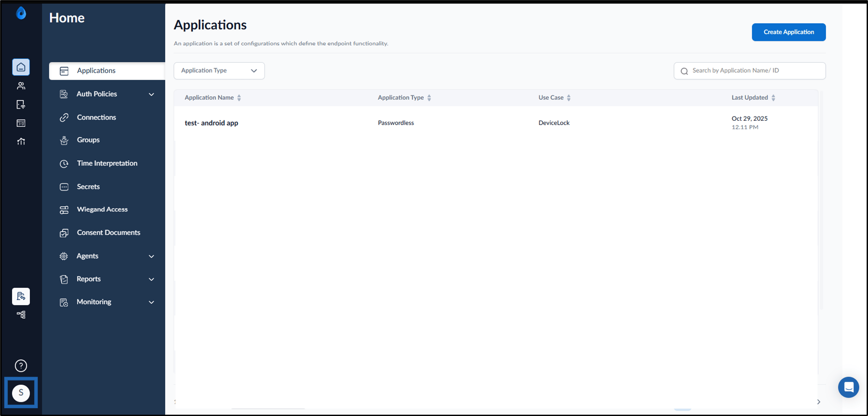Select Applications in the sidebar
This screenshot has width=868, height=416.
[107, 71]
